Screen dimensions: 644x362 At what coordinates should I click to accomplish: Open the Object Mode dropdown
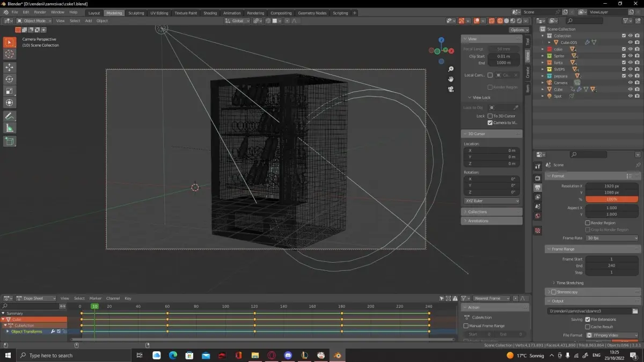pos(34,21)
